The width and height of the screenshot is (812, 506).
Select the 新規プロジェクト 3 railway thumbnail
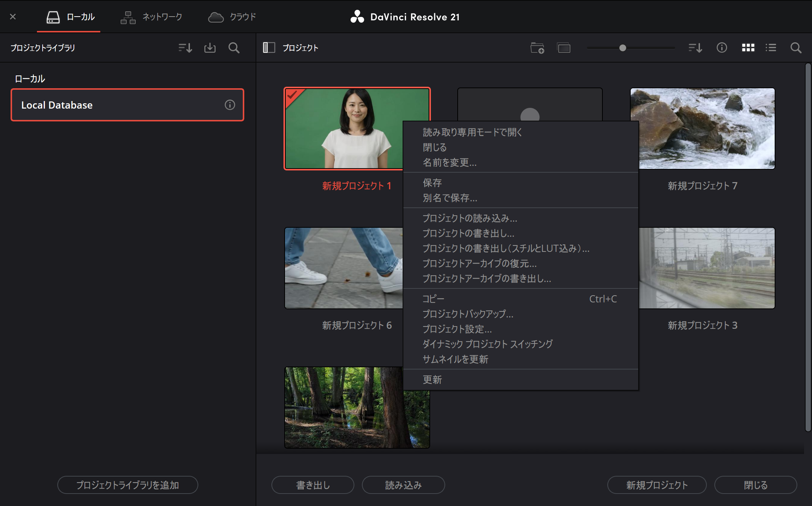tap(706, 268)
